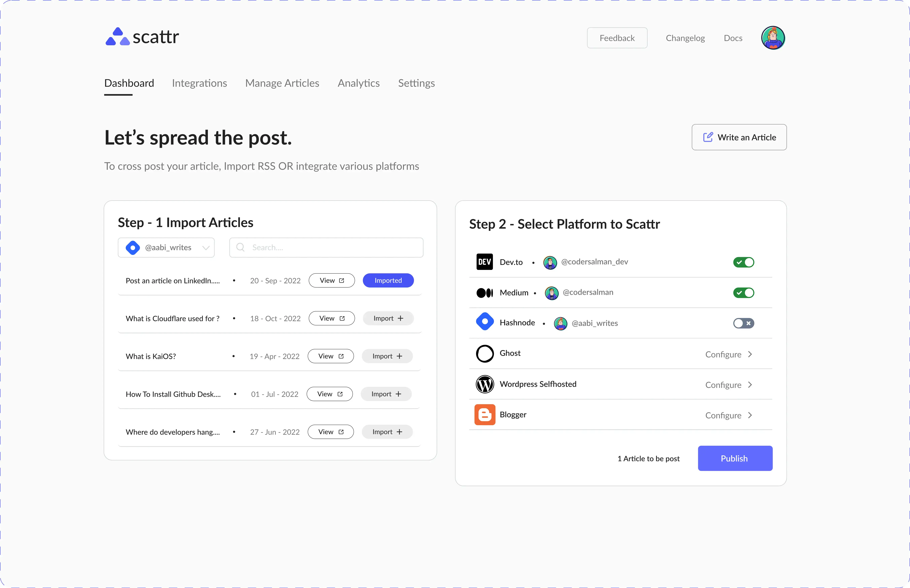
Task: Open the Manage Articles tab
Action: (x=282, y=83)
